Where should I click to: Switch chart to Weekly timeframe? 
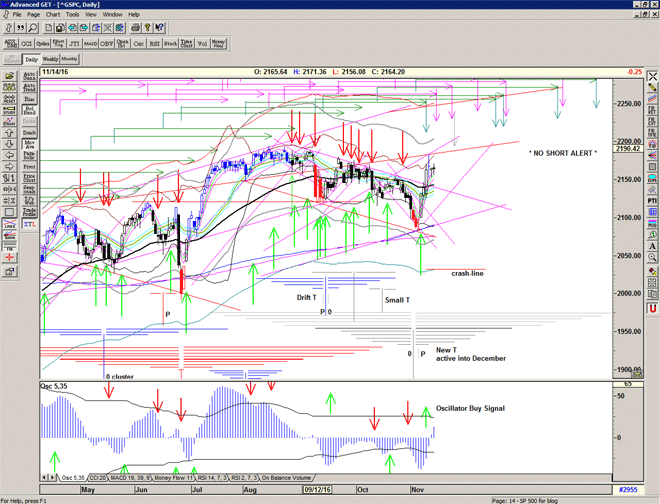(52, 60)
